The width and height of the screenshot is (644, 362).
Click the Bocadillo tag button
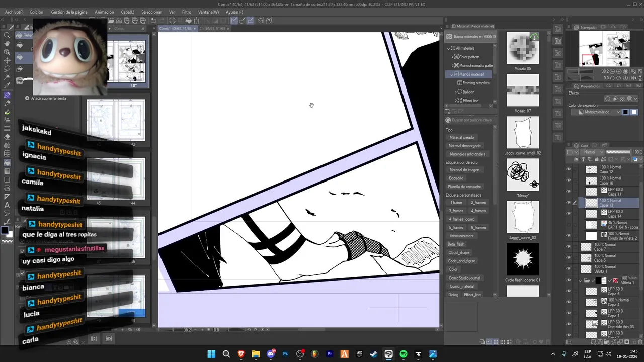(x=456, y=178)
